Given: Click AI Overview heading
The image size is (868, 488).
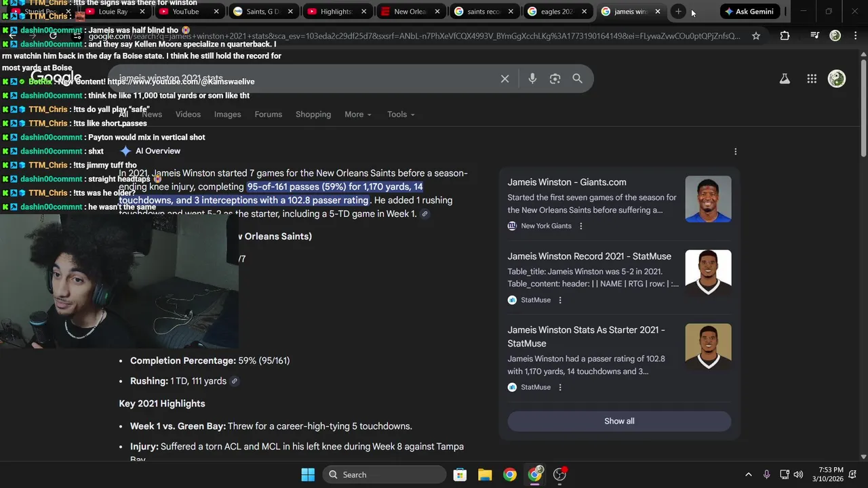Looking at the screenshot, I should pyautogui.click(x=157, y=151).
